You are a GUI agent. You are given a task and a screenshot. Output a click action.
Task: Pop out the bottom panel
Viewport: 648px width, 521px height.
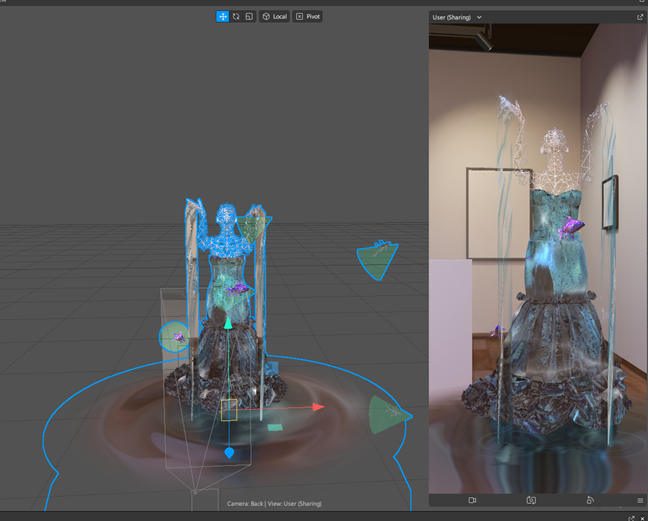(631, 518)
